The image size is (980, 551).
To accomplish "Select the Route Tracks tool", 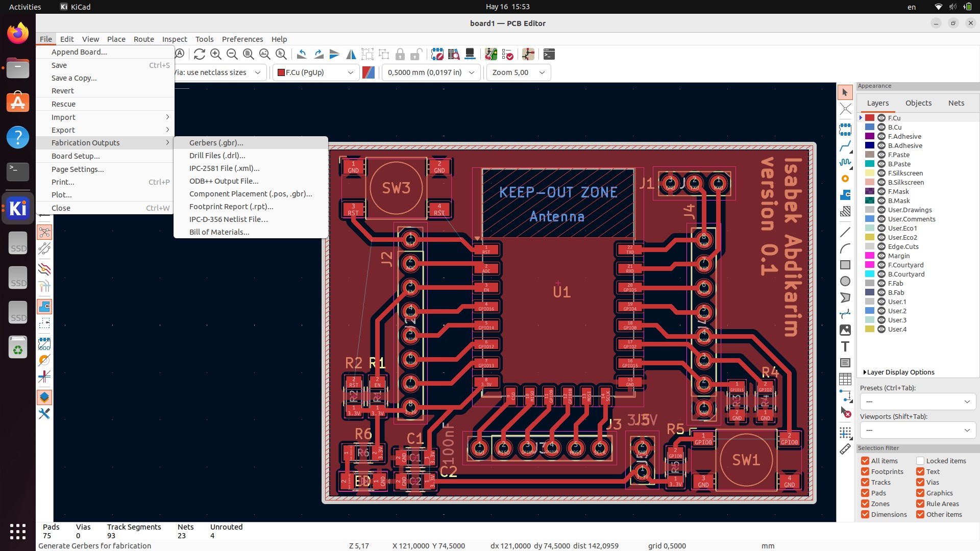I will 845,146.
